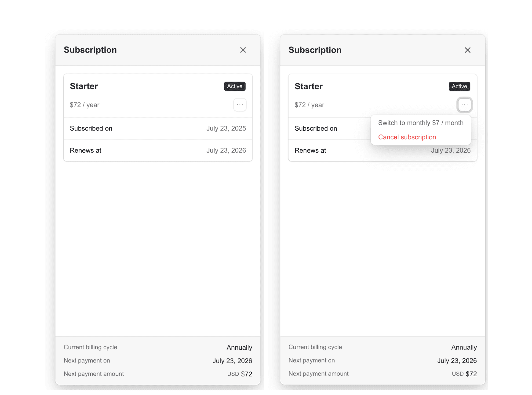This screenshot has height=395, width=532.
Task: Open the options menu on the left Starter card
Action: click(240, 104)
